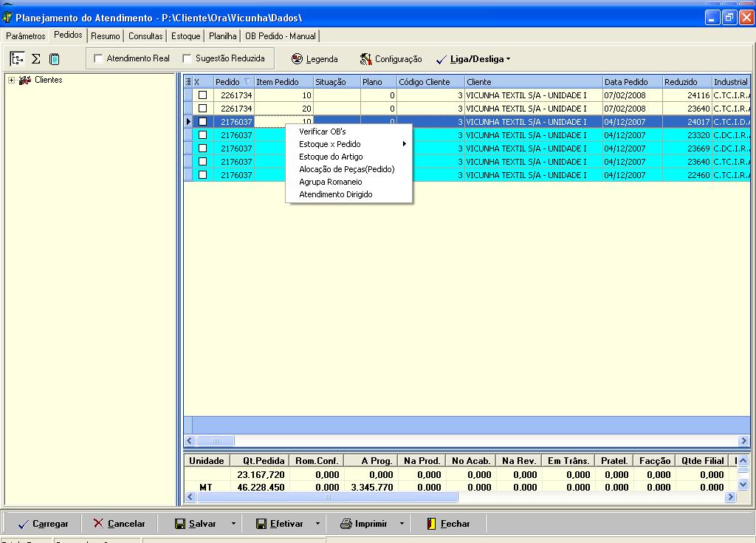The width and height of the screenshot is (756, 543).
Task: Expand the Clientes tree node
Action: 12,80
